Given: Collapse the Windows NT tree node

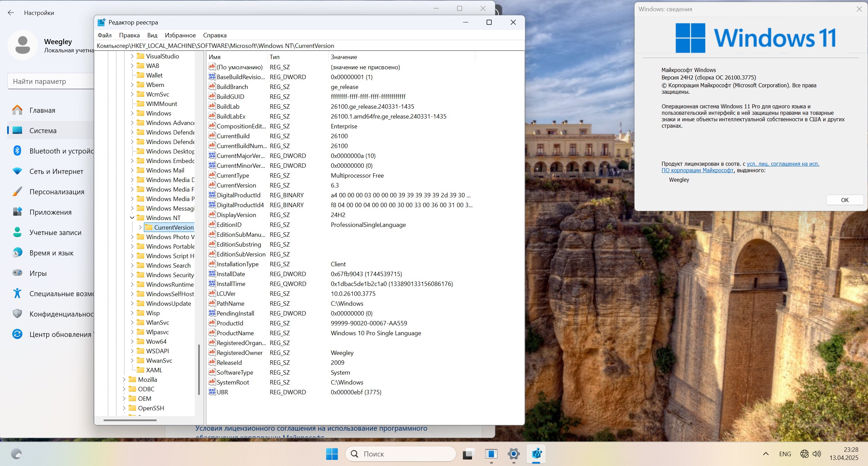Looking at the screenshot, I should point(132,218).
